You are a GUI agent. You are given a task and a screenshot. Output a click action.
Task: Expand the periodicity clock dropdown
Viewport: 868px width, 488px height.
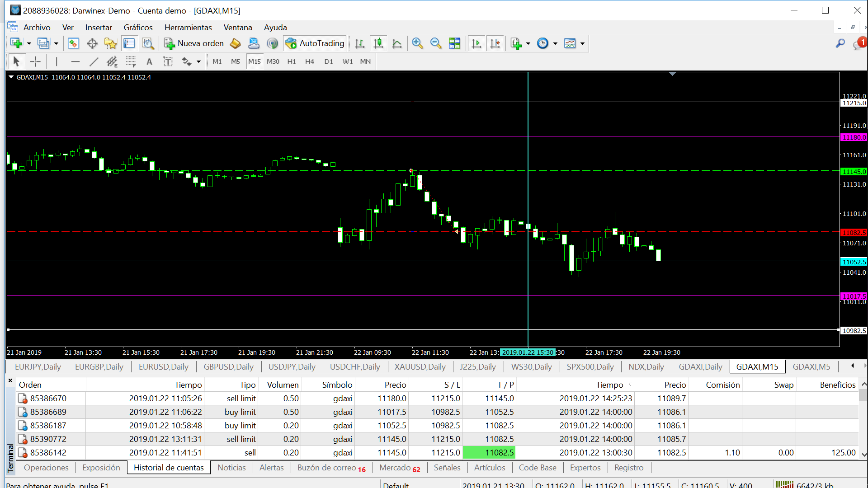click(555, 43)
